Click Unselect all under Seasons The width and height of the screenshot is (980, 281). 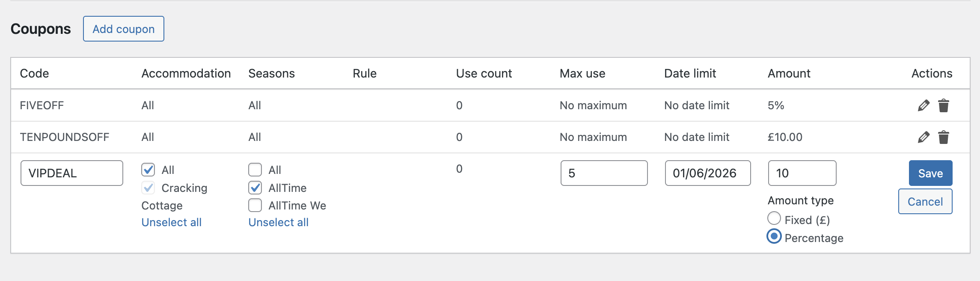click(x=278, y=222)
